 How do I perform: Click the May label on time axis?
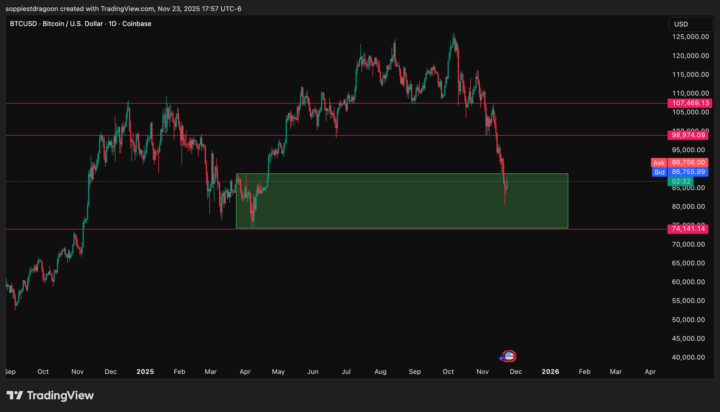click(x=278, y=372)
